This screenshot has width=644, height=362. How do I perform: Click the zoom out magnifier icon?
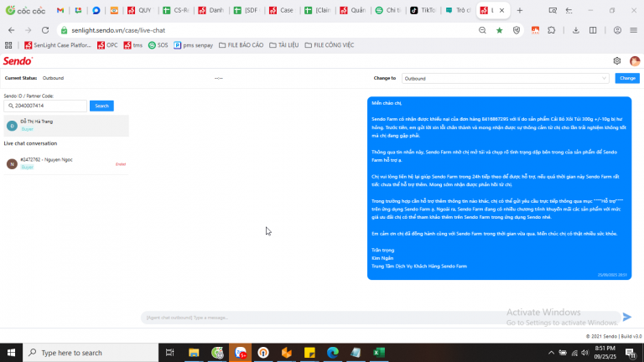click(x=483, y=30)
